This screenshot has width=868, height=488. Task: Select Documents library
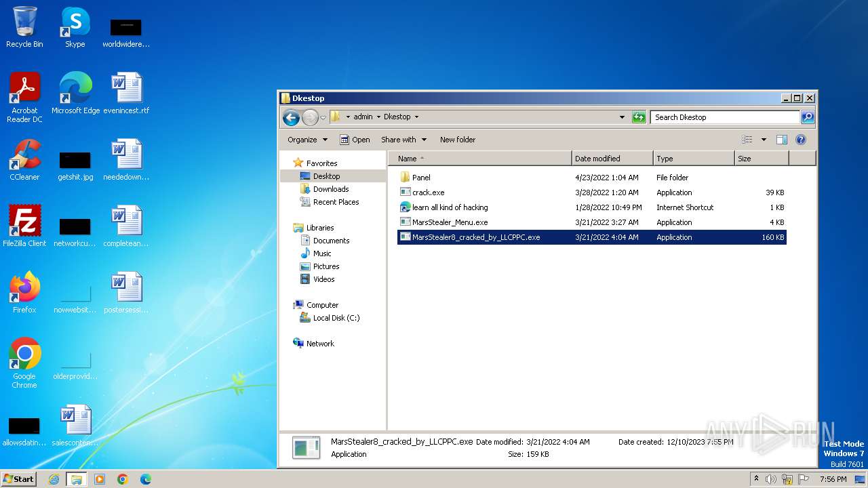pyautogui.click(x=331, y=241)
